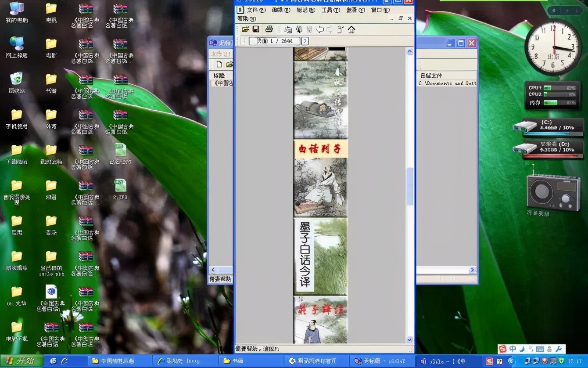Select the 相册 folder on desktop
This screenshot has width=588, height=368.
(x=51, y=190)
